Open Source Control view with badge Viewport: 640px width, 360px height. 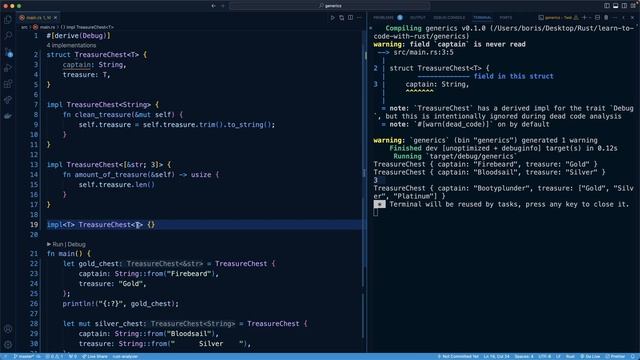click(8, 52)
